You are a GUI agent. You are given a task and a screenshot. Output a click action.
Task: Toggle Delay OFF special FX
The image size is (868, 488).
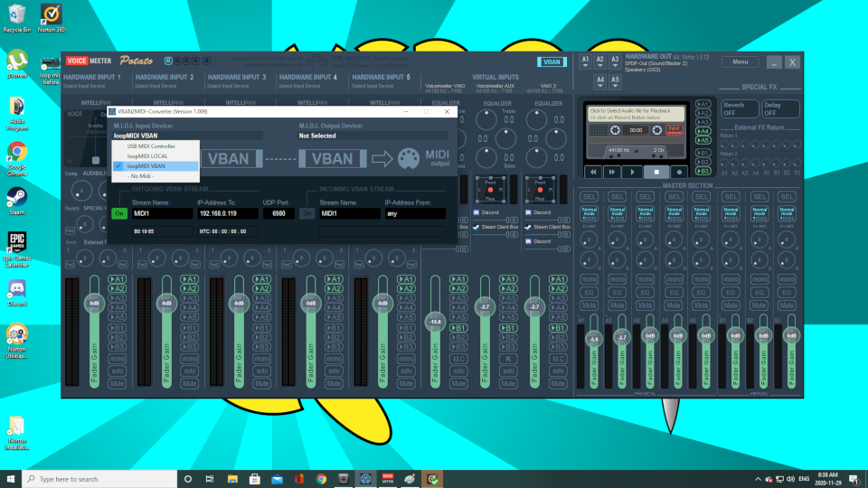point(780,109)
